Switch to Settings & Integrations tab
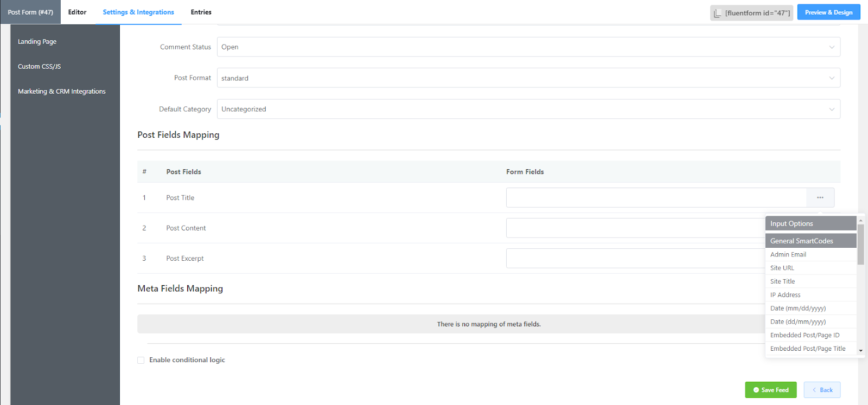Viewport: 868px width, 405px height. (x=138, y=12)
